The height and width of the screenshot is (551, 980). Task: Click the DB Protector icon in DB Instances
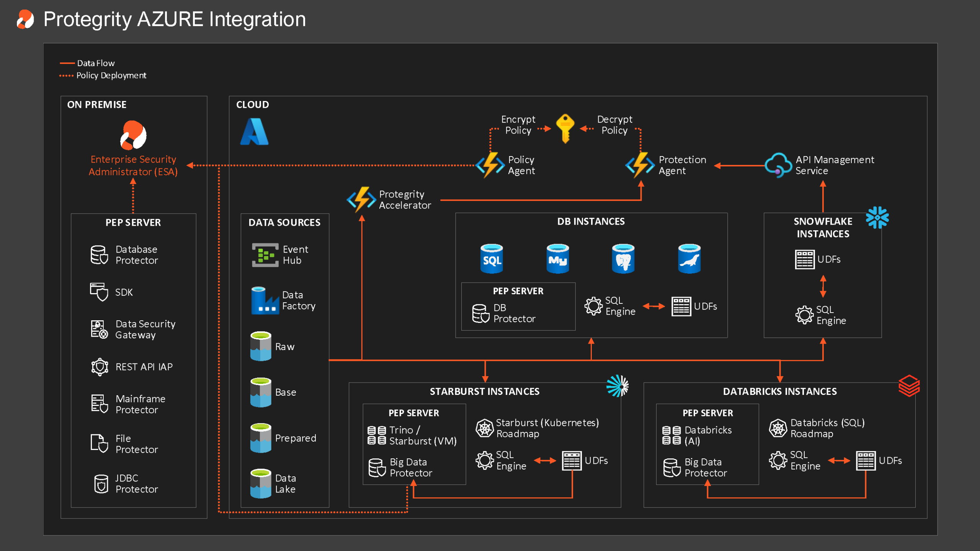click(481, 313)
